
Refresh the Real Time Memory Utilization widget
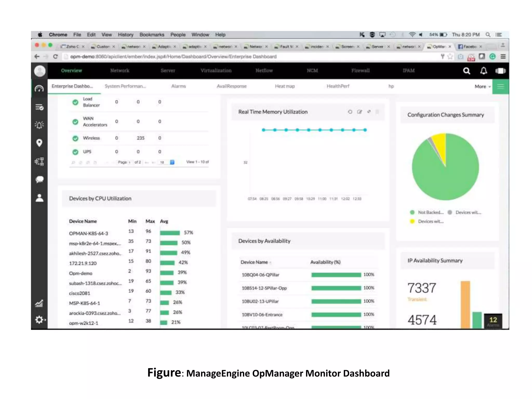click(350, 112)
